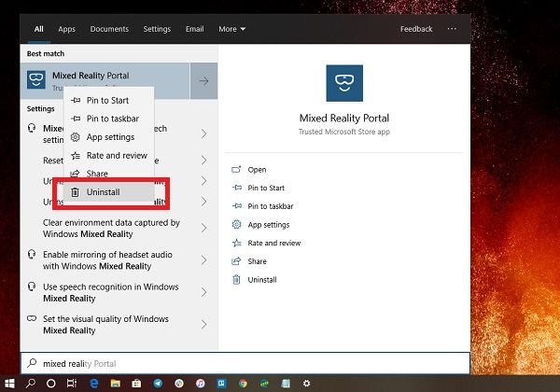Open iTunes from the taskbar

click(x=201, y=384)
